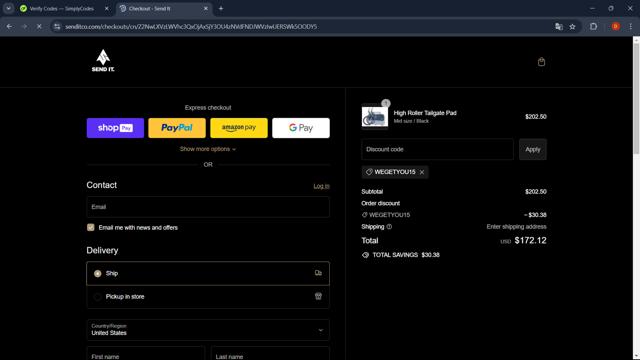This screenshot has width=640, height=360.
Task: Close the Checkout - Send It tab
Action: 206,9
